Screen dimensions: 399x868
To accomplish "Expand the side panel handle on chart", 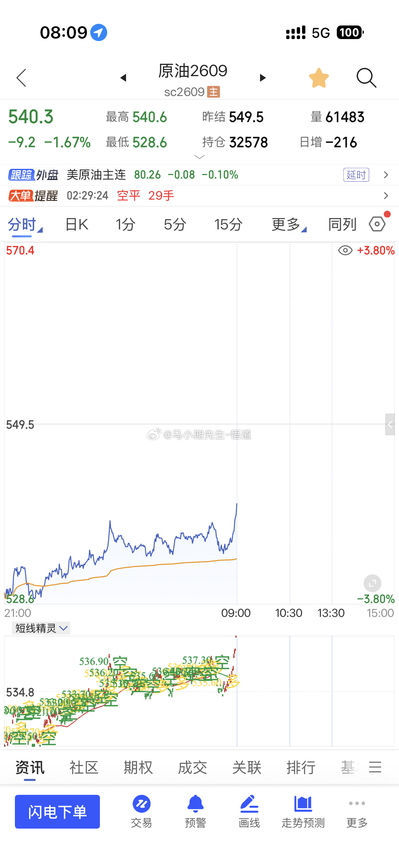I will point(390,424).
